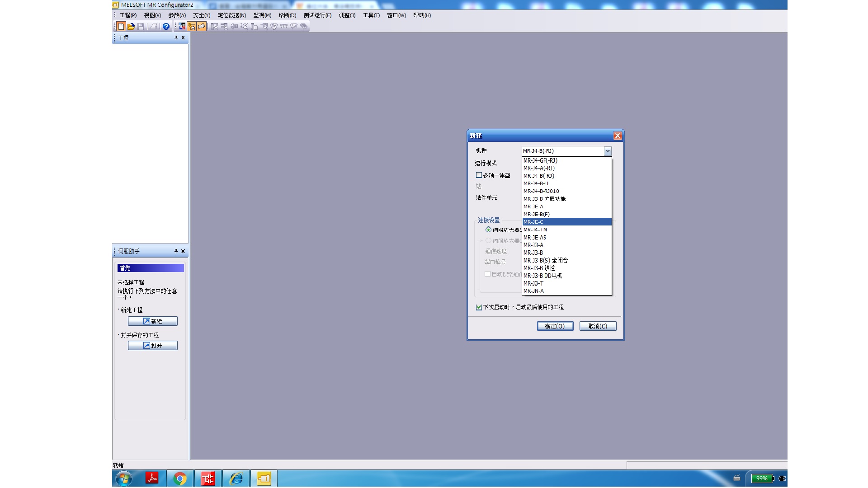Click the Open project folder icon

pos(131,26)
